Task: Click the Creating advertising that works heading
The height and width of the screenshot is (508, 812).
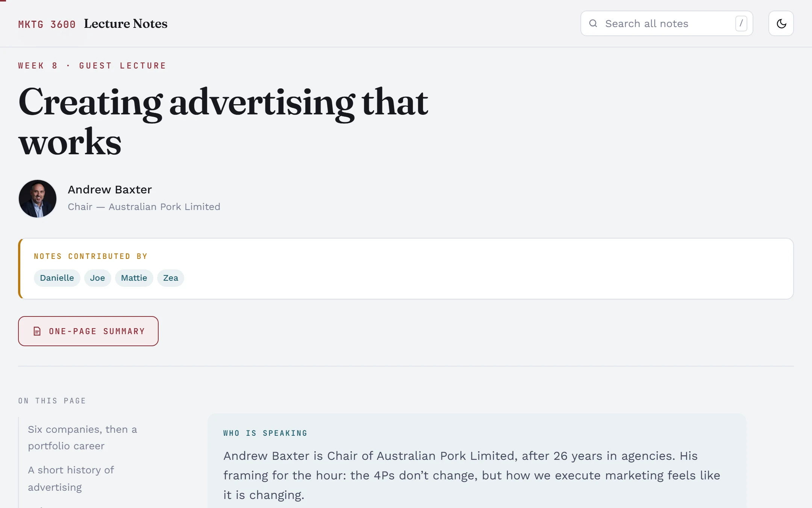Action: (x=223, y=121)
